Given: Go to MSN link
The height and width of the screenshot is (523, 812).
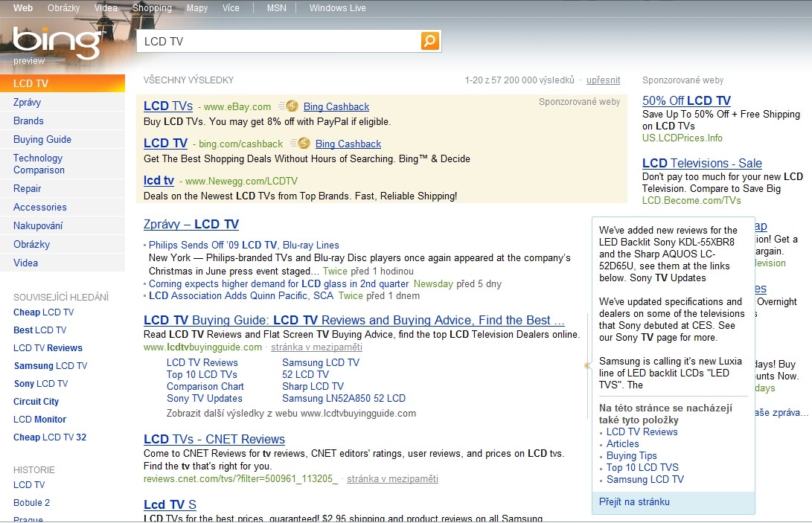Looking at the screenshot, I should click(277, 7).
